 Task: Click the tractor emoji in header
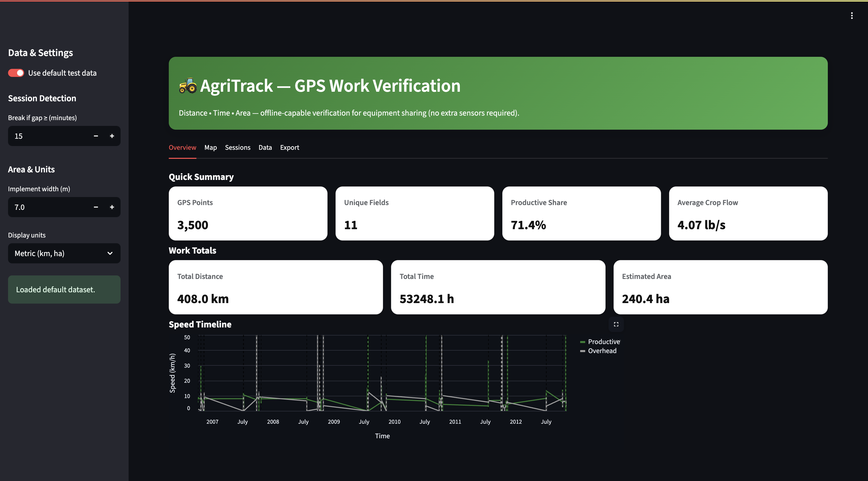188,86
